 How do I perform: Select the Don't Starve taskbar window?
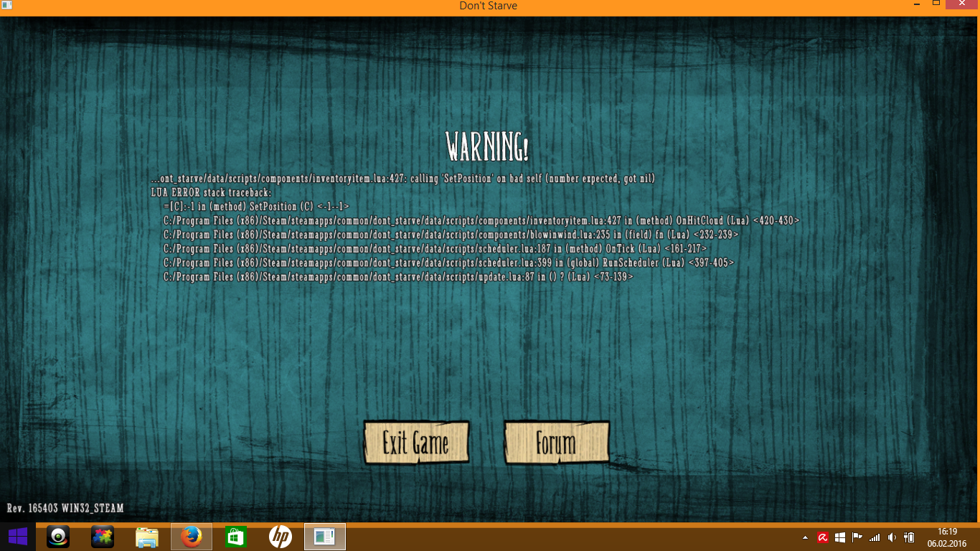tap(325, 537)
